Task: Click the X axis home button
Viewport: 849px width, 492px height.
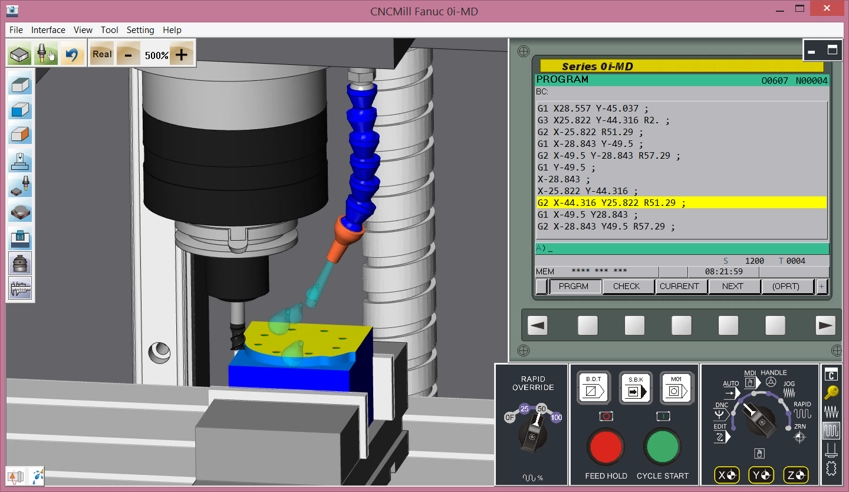Action: (727, 475)
